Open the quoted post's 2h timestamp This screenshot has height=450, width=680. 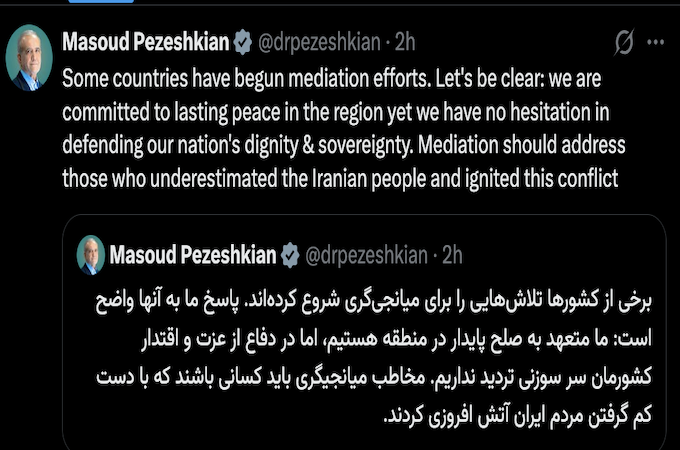[x=452, y=254]
